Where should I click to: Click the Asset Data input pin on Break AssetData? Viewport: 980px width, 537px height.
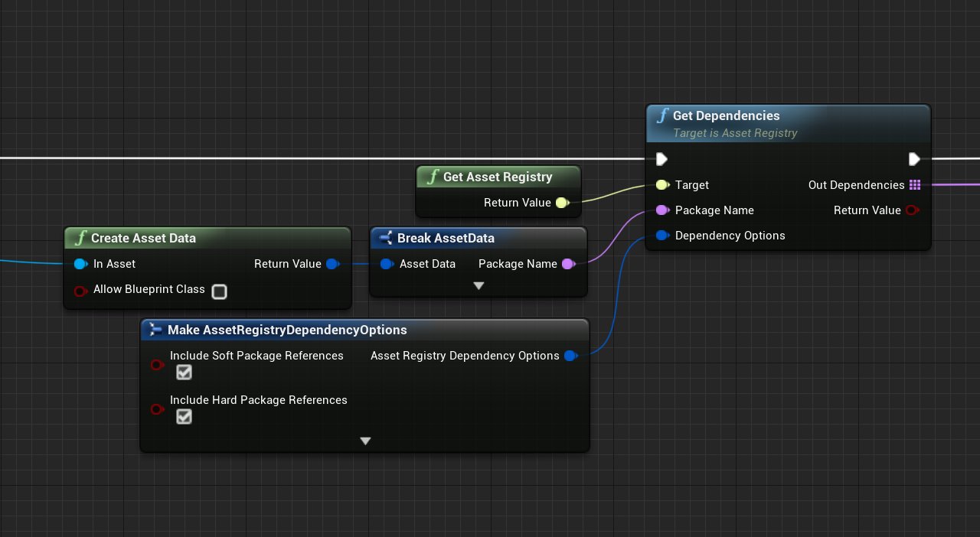tap(387, 264)
